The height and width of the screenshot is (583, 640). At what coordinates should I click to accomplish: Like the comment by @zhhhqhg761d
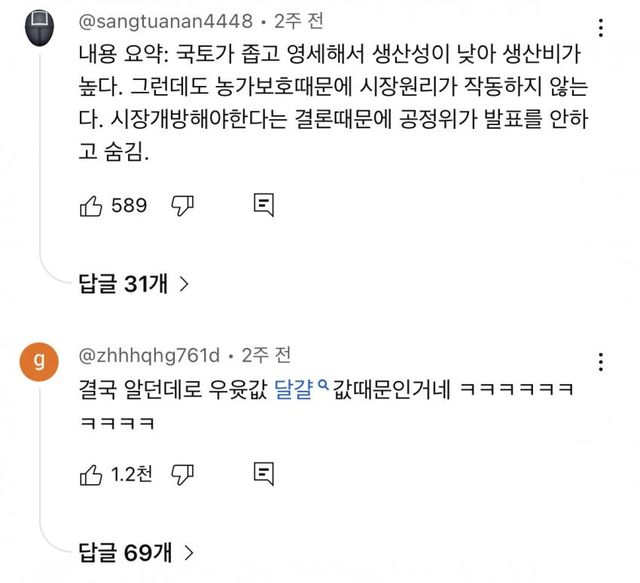point(90,473)
